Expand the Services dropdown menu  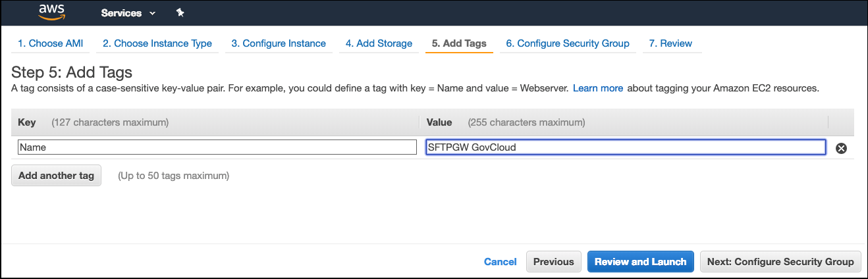pos(128,13)
